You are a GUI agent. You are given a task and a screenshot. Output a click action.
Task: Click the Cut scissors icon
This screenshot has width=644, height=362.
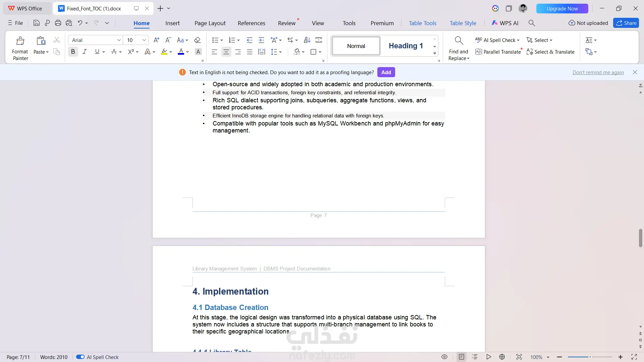click(x=57, y=40)
